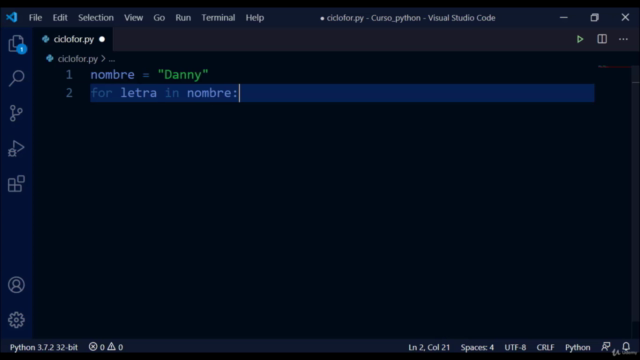
Task: Open the Help menu
Action: pyautogui.click(x=255, y=18)
